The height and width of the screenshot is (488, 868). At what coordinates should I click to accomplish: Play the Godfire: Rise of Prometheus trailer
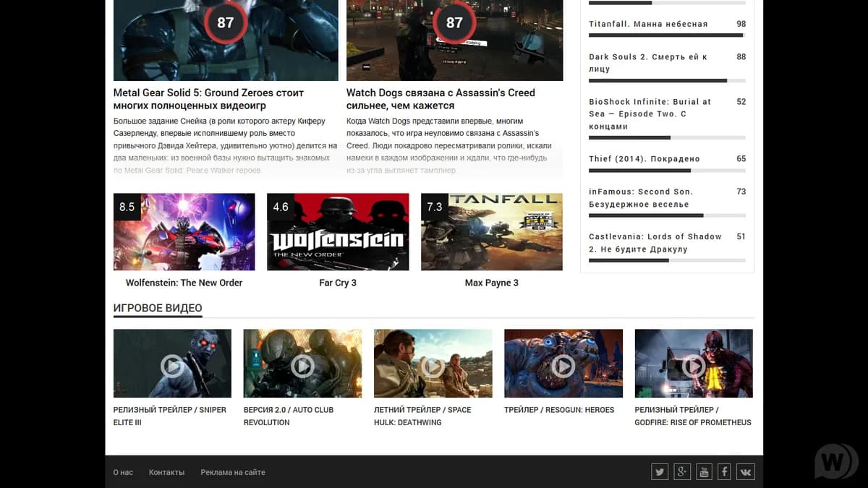coord(693,367)
